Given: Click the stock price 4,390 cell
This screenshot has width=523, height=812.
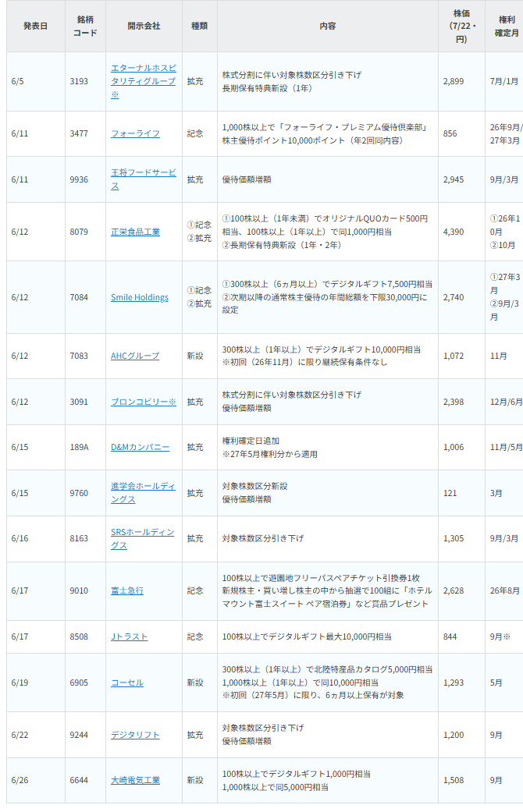Looking at the screenshot, I should (461, 232).
